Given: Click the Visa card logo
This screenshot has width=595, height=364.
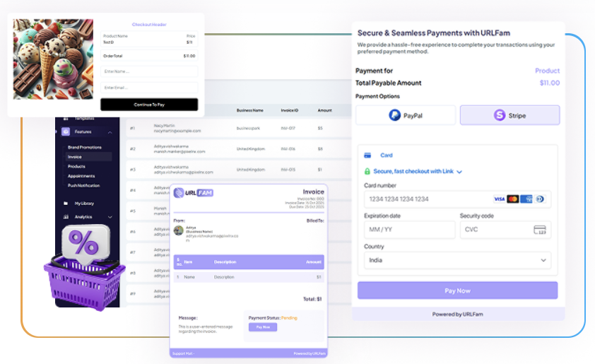Looking at the screenshot, I should tap(500, 199).
